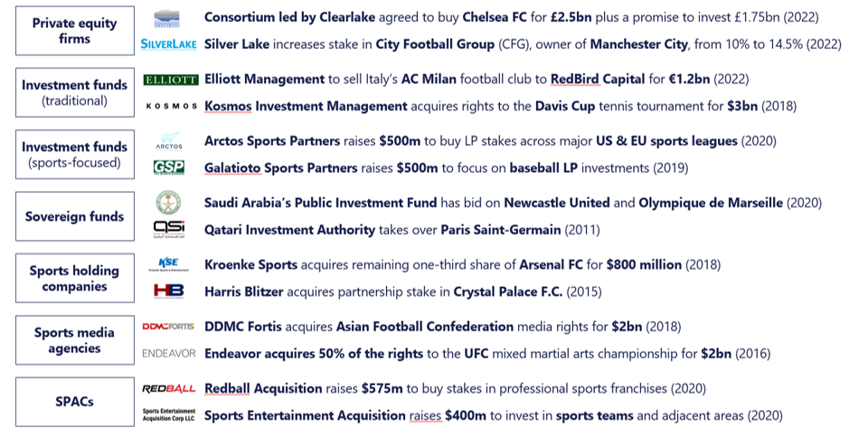Select the Arctos Sports Partners logo
This screenshot has height=438, width=868.
169,140
